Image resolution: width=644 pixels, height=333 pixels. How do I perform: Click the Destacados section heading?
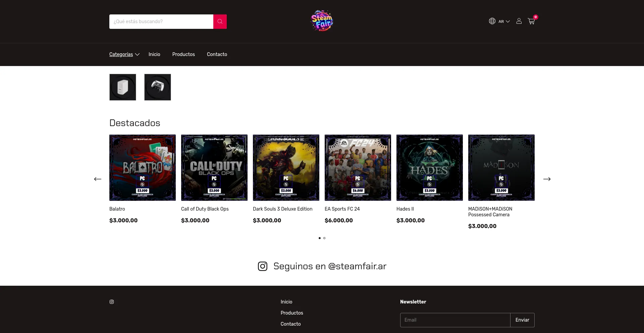[x=135, y=123]
